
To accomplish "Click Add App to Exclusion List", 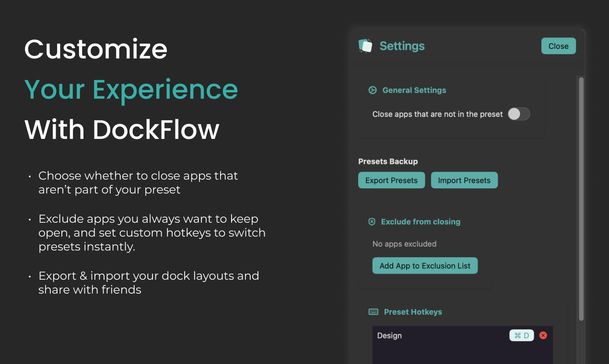I will 425,266.
